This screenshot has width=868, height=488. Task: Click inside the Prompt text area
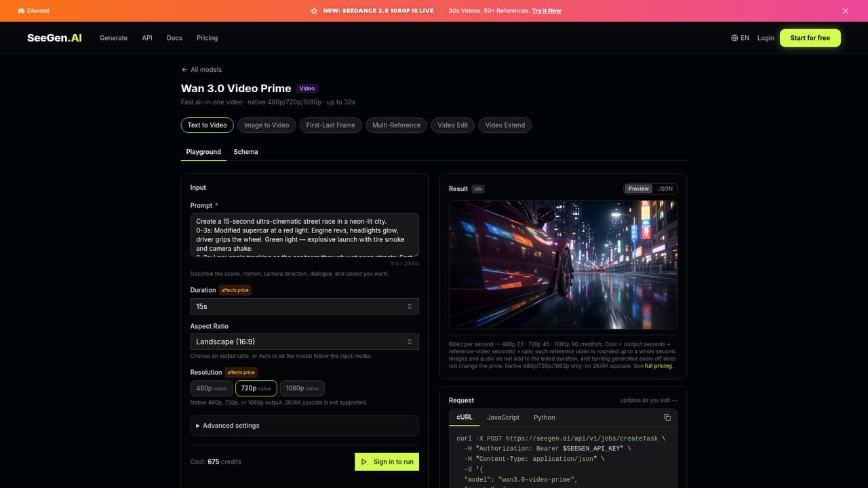tap(304, 235)
